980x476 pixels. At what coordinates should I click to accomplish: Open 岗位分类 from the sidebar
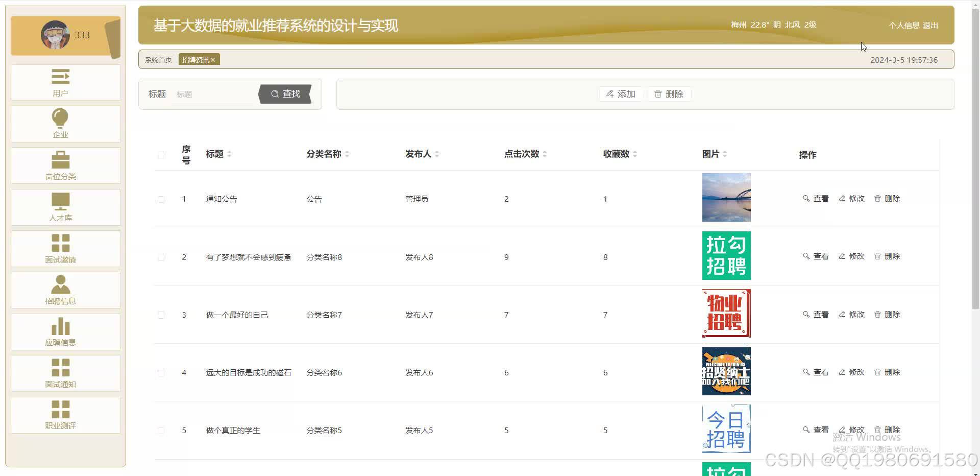pos(61,165)
